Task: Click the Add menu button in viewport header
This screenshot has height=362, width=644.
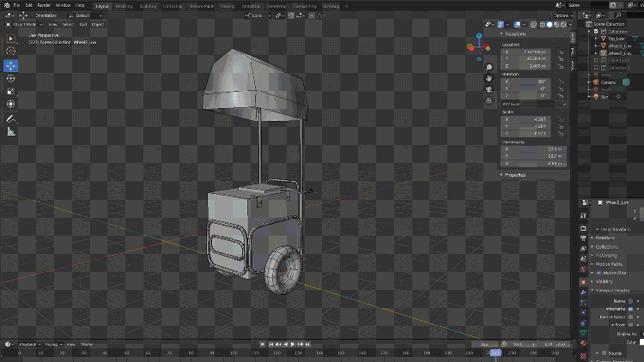Action: pos(82,25)
